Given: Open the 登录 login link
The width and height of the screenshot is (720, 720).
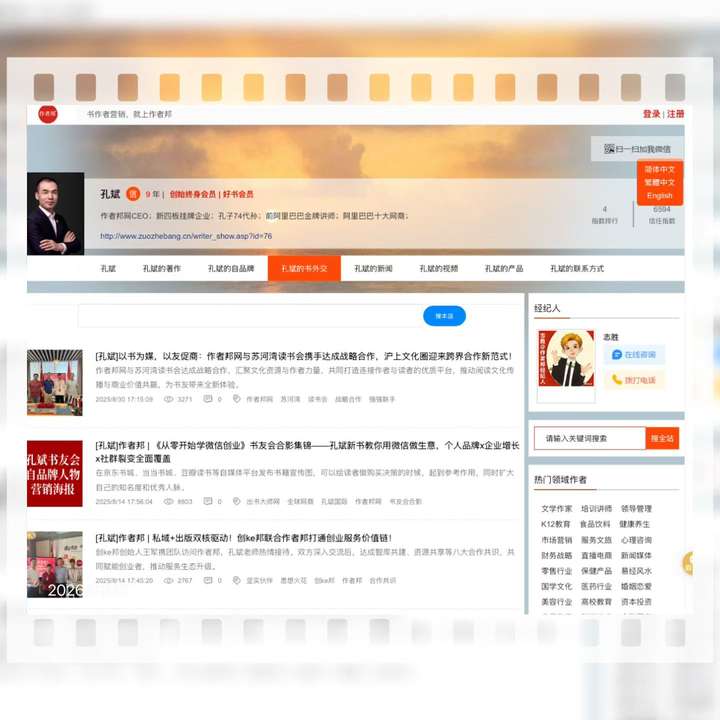Looking at the screenshot, I should tap(651, 114).
